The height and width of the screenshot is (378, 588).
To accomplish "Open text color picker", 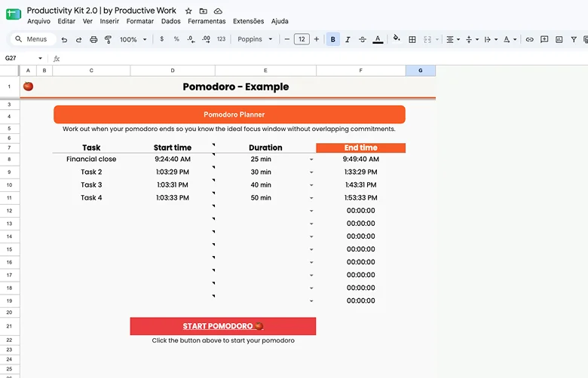I will 378,39.
